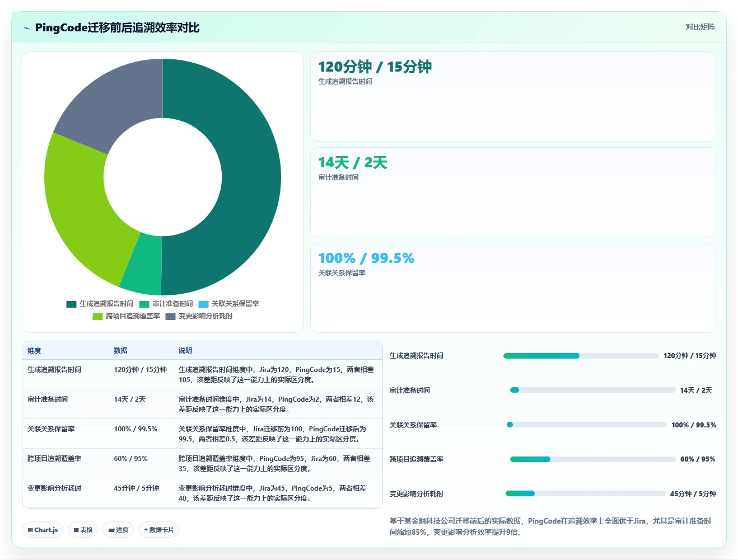Click the Chart.js tag chip
This screenshot has width=738, height=560.
(43, 530)
